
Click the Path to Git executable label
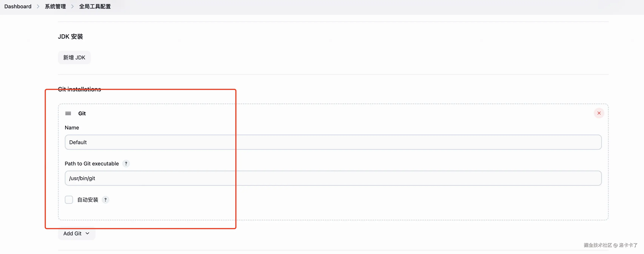tap(92, 164)
